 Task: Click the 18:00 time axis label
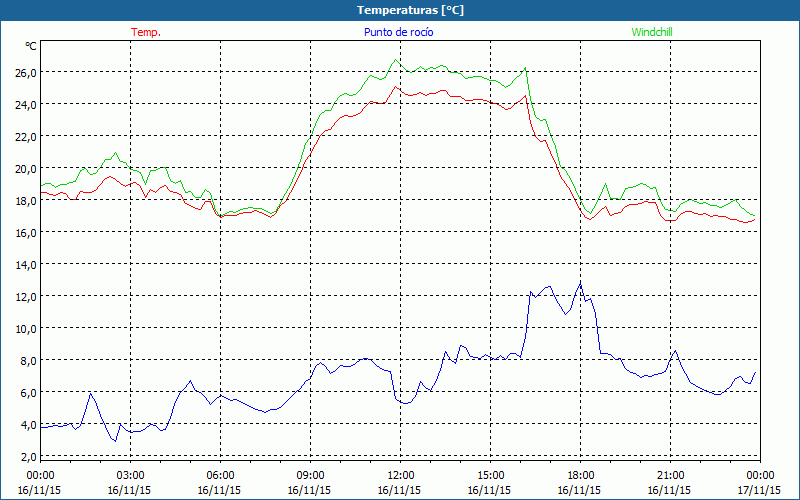[581, 476]
